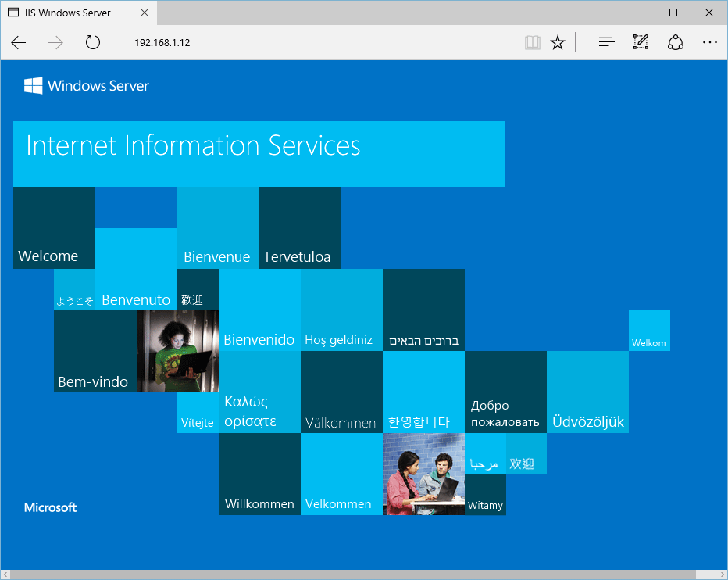The image size is (728, 580).
Task: Start a Web Note with the pencil icon
Action: coord(641,42)
